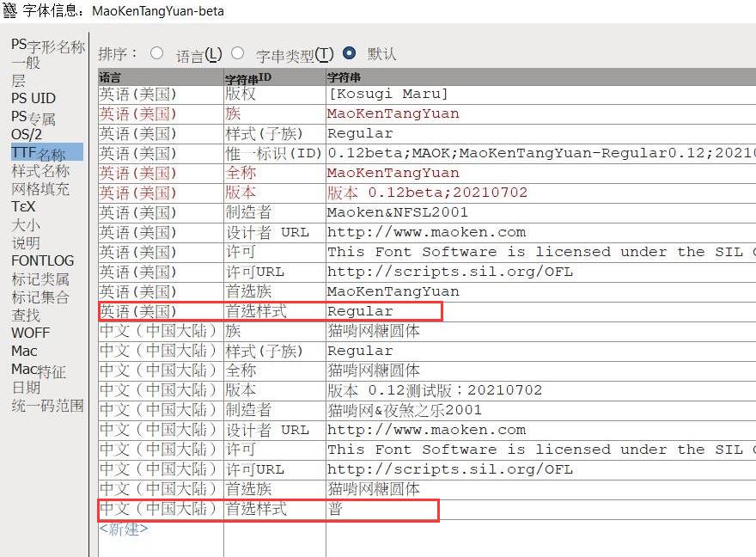
Task: Open the 查找 section
Action: click(x=26, y=315)
